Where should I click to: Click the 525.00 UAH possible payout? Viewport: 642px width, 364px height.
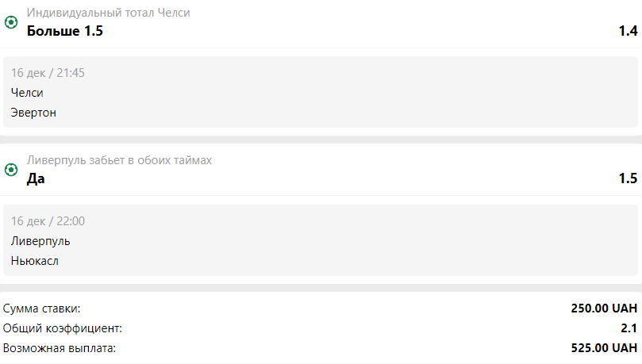605,348
